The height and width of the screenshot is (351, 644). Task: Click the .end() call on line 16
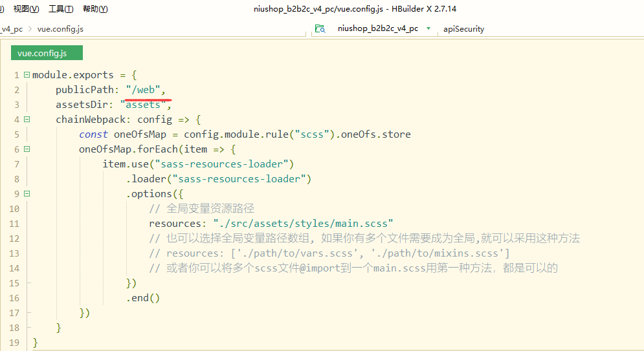pyautogui.click(x=143, y=298)
